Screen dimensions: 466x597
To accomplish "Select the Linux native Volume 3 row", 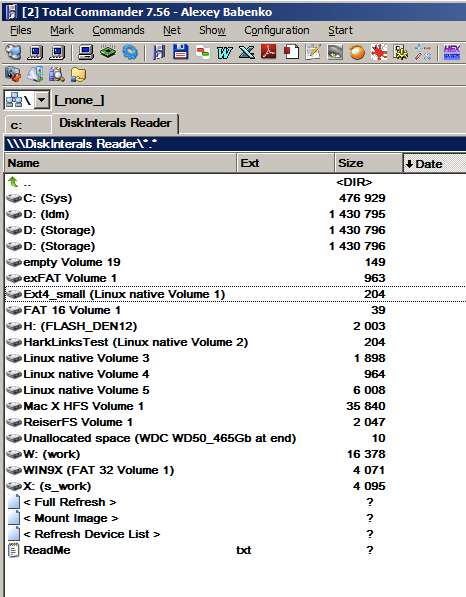I will [235, 358].
